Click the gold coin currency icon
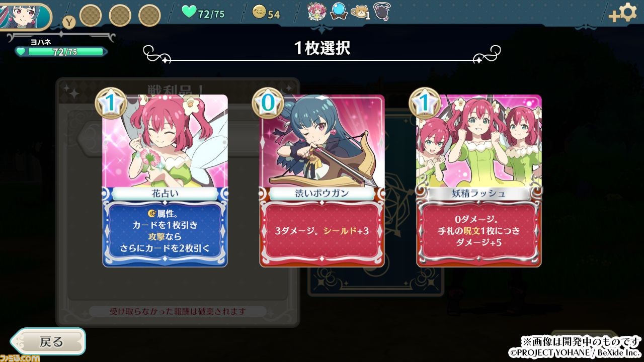This screenshot has width=644, height=362. [259, 13]
